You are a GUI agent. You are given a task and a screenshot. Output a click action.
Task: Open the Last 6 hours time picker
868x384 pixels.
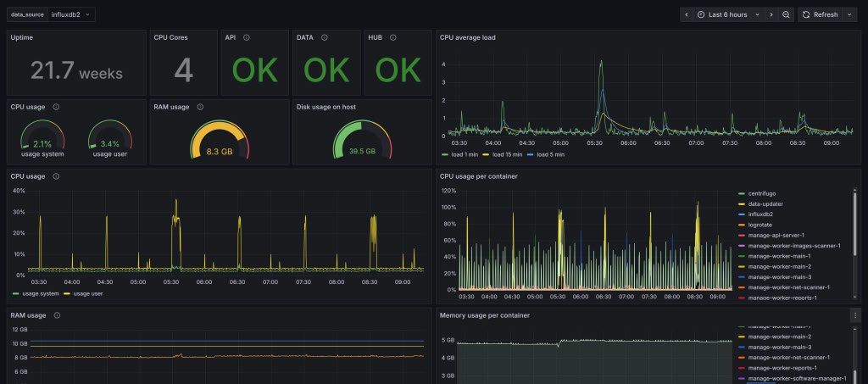[727, 14]
